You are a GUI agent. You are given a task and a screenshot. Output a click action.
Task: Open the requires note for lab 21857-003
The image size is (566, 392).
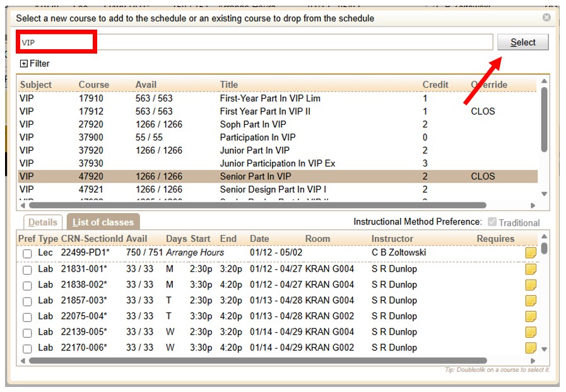coord(531,301)
